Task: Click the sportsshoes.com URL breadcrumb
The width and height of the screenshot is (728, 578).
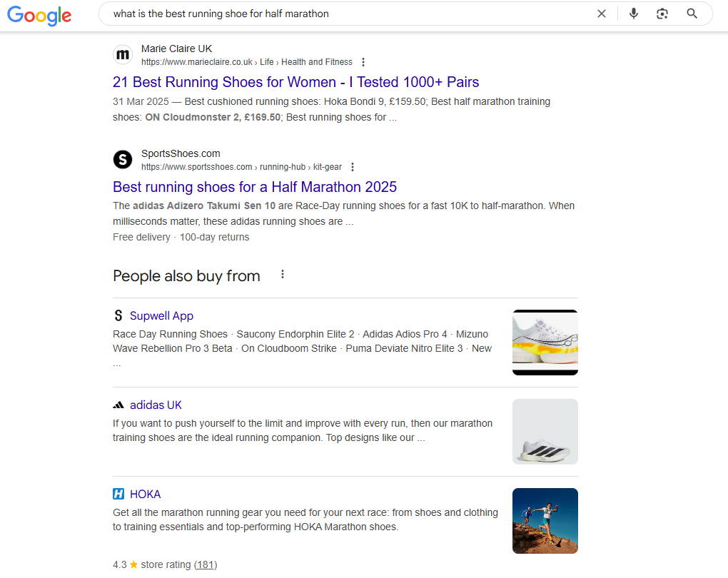Action: (x=241, y=167)
